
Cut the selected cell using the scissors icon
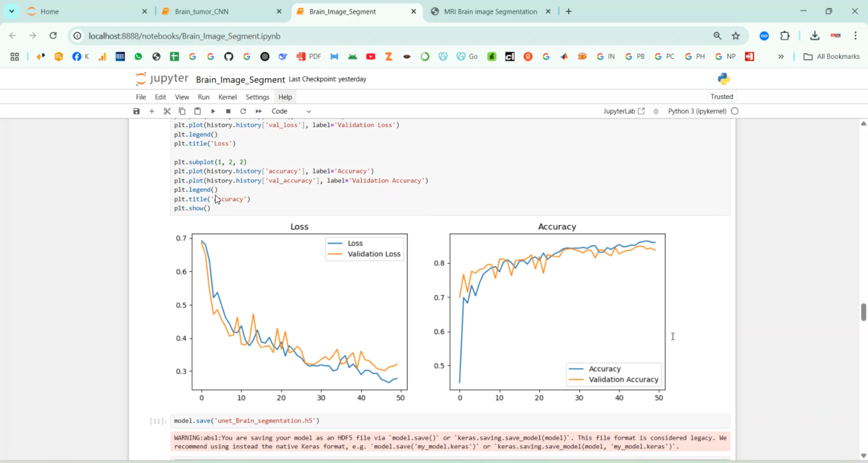167,111
